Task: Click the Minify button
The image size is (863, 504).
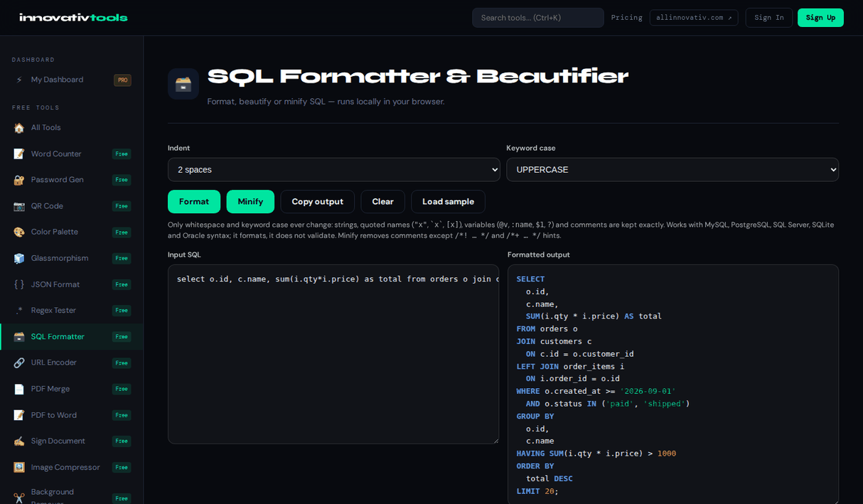Action: click(250, 201)
